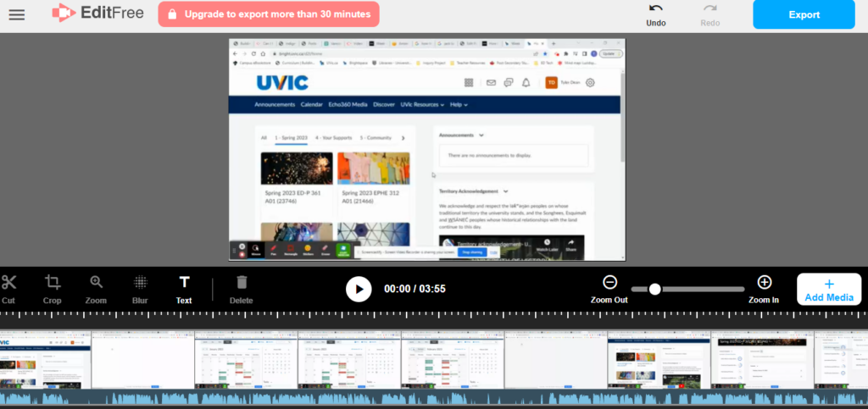Click Upgrade to export more than 30 minutes
868x409 pixels.
point(269,14)
